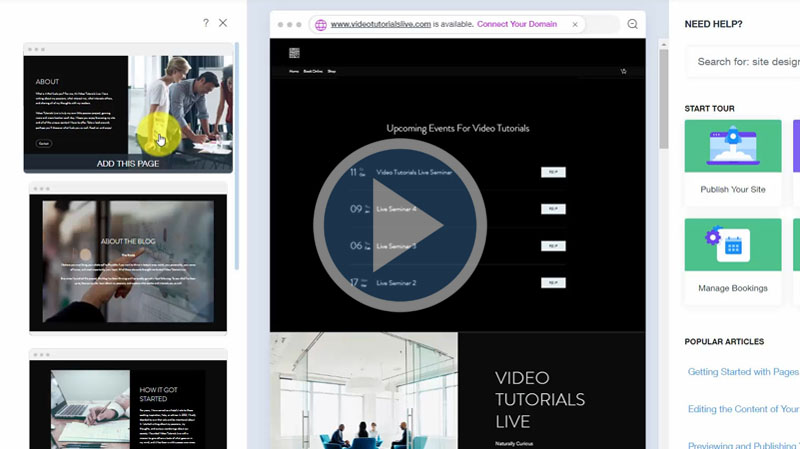Select the About The Blog page template
Image resolution: width=800 pixels, height=449 pixels.
click(x=128, y=262)
